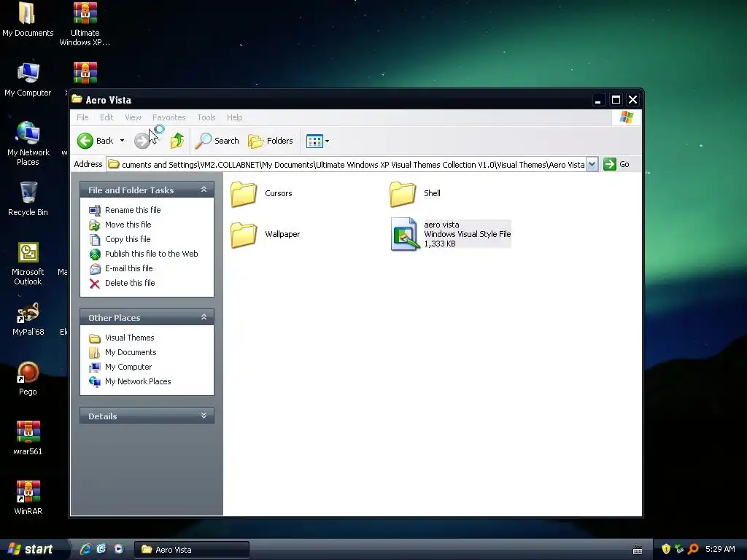Image resolution: width=747 pixels, height=560 pixels.
Task: Open the File menu
Action: click(x=82, y=117)
